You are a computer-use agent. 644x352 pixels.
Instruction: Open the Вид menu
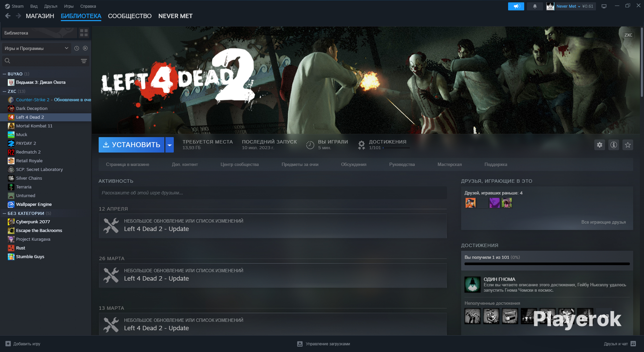[34, 6]
